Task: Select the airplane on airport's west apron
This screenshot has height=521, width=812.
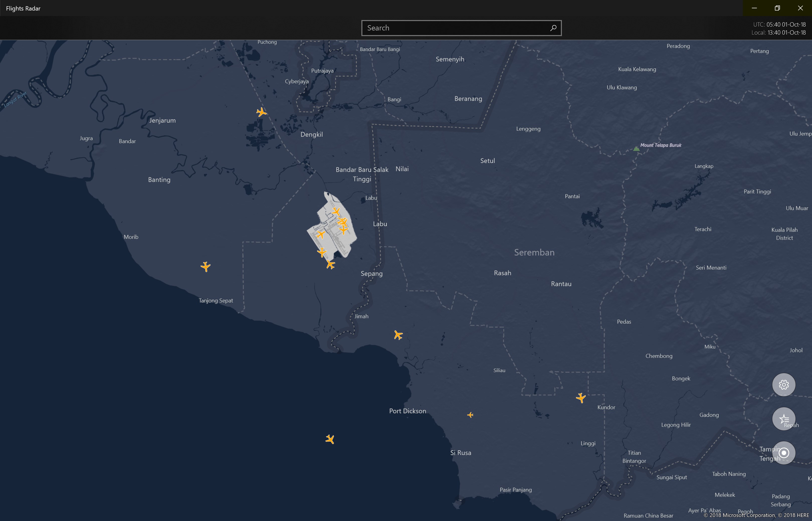Action: [x=320, y=234]
